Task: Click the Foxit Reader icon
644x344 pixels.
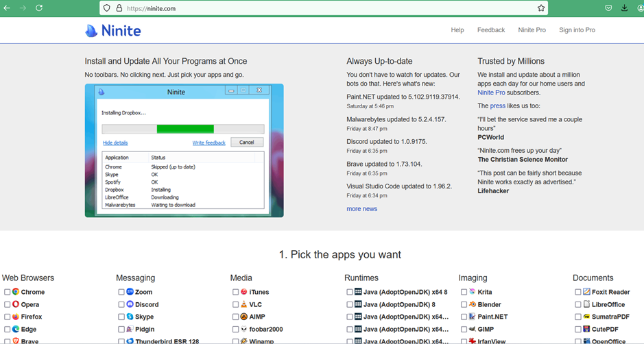Action: 586,292
